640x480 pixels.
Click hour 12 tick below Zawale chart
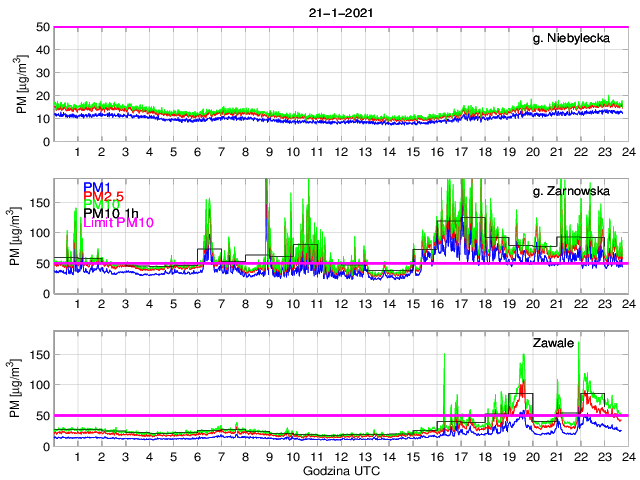(x=340, y=457)
